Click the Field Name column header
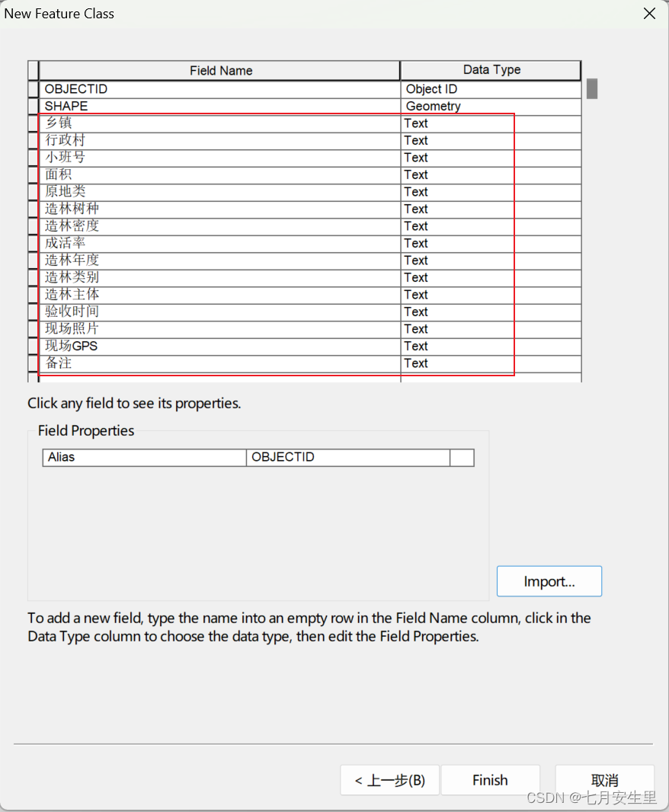669x812 pixels. [219, 70]
